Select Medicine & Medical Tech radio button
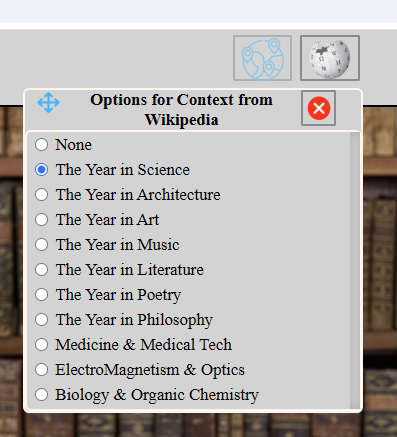The width and height of the screenshot is (397, 437). 42,345
